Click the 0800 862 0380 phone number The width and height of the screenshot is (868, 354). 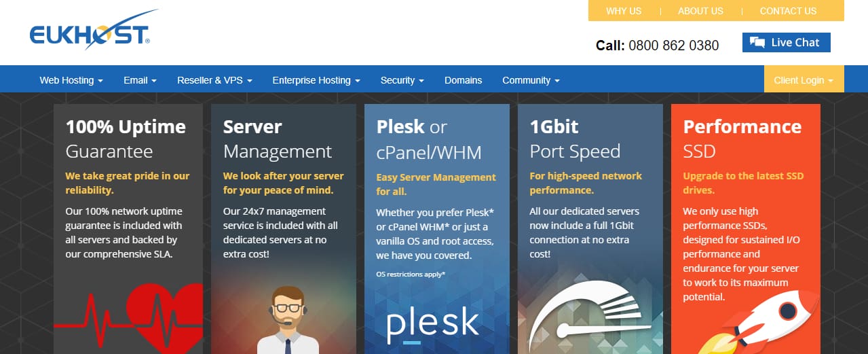(673, 46)
